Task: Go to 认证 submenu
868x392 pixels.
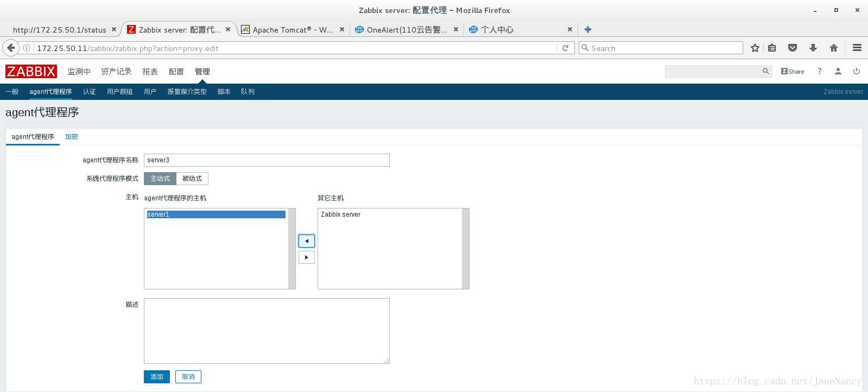Action: pyautogui.click(x=89, y=92)
